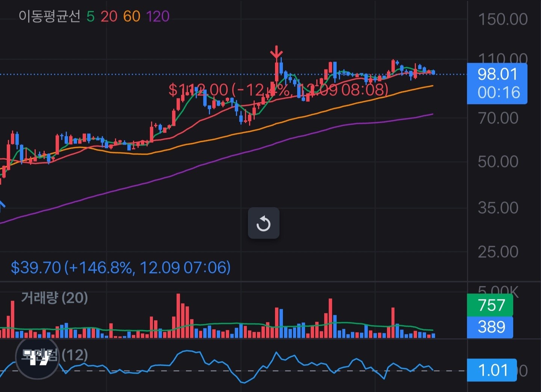Click the red high price annotation with 08:08
The height and width of the screenshot is (392, 541).
point(278,90)
